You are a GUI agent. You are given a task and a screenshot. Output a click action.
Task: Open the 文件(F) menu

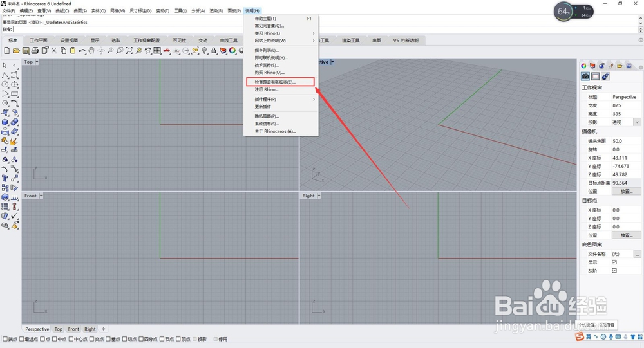[8, 11]
